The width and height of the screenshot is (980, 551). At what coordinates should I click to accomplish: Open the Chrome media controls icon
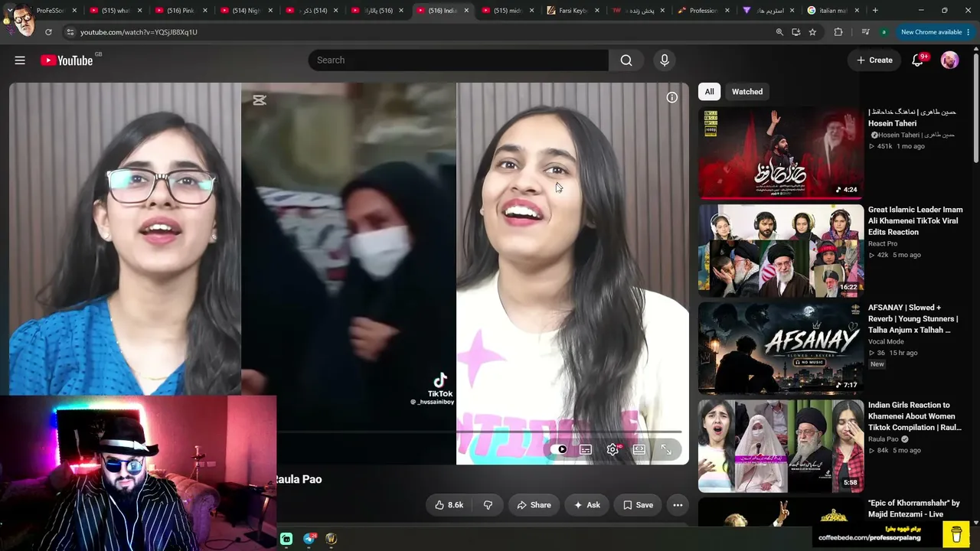pos(865,32)
